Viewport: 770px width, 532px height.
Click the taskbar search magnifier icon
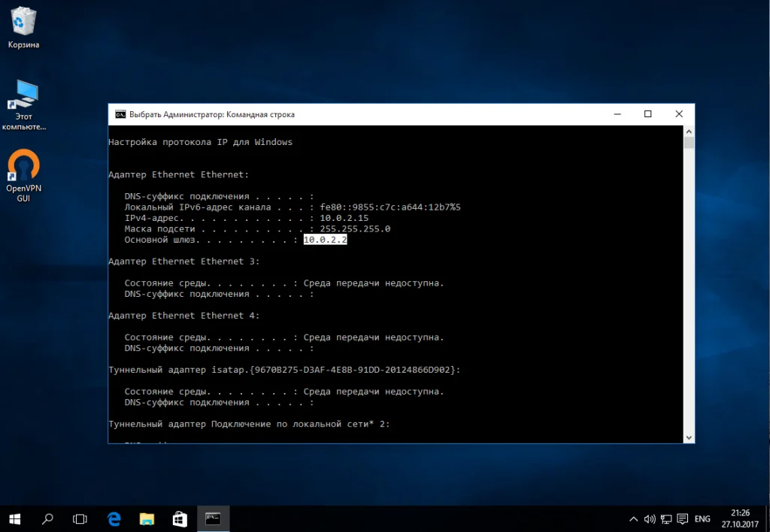[x=47, y=518]
